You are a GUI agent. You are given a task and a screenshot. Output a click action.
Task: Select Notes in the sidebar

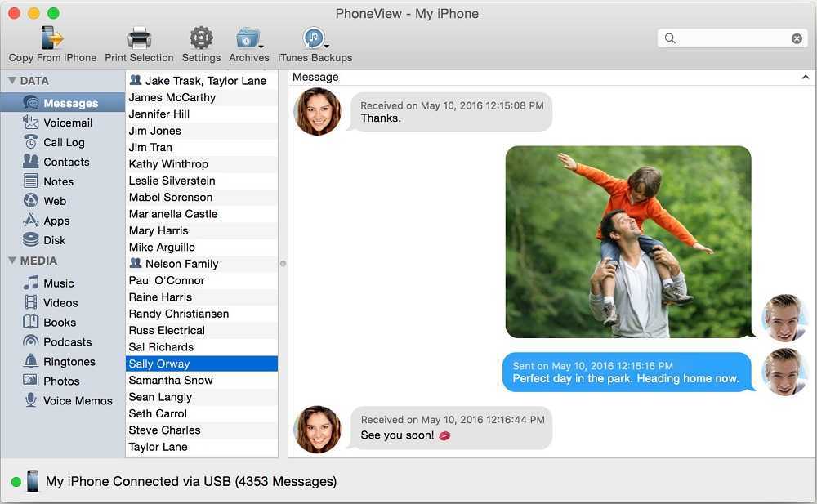(x=58, y=181)
